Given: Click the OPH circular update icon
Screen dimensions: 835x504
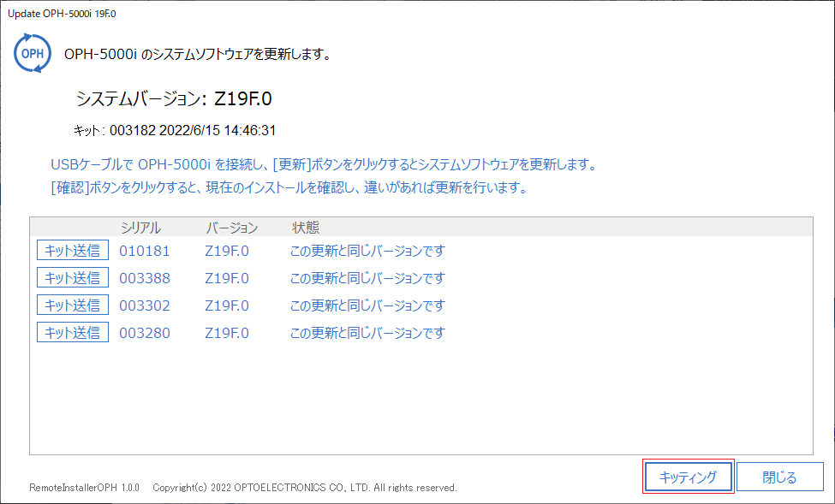Looking at the screenshot, I should (x=33, y=53).
